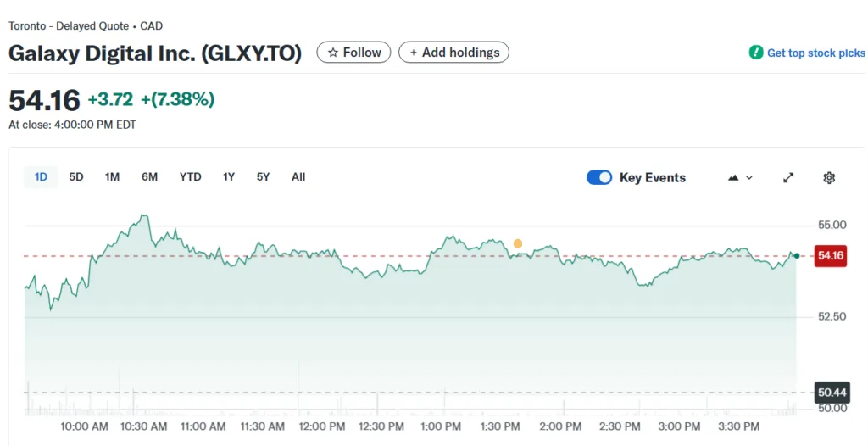
Task: Click the yellow key event dot
Action: click(518, 243)
